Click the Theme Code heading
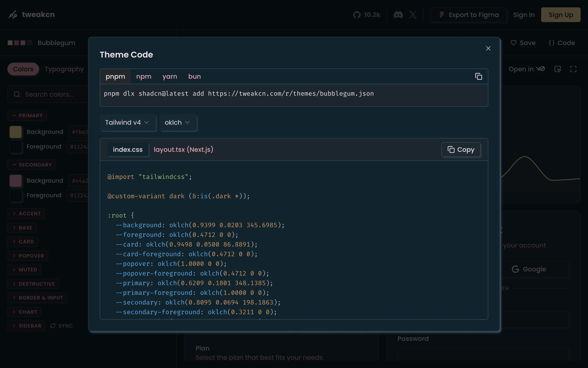Screen dimensions: 588x368 pos(126,55)
